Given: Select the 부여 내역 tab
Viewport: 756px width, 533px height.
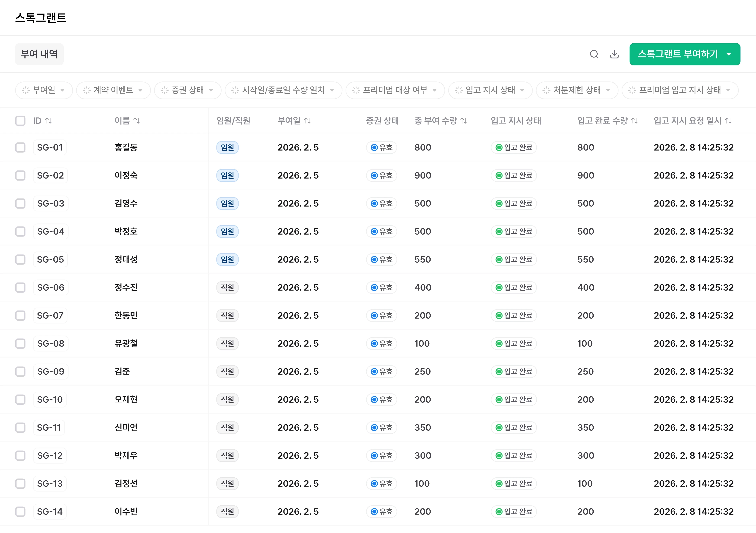Looking at the screenshot, I should [x=39, y=54].
